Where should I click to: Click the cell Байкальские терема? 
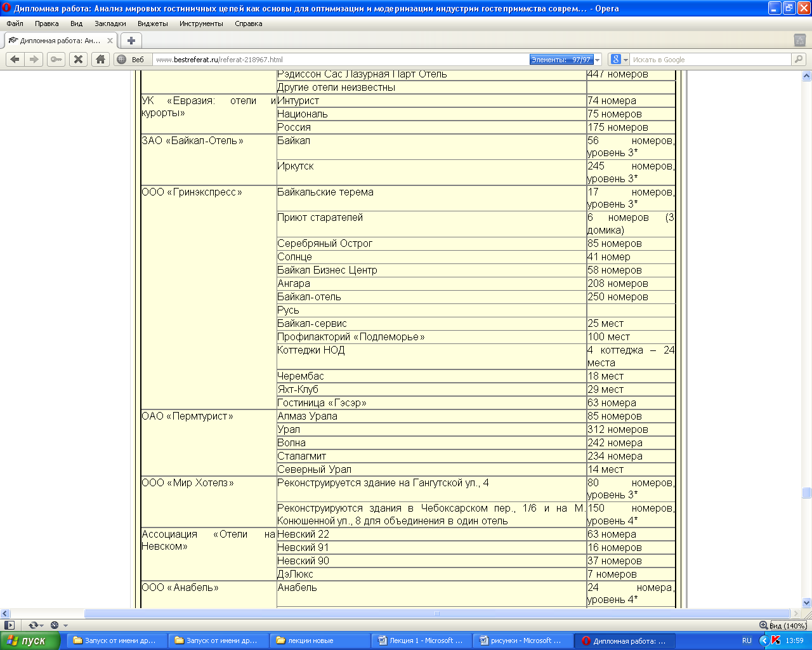click(x=431, y=198)
